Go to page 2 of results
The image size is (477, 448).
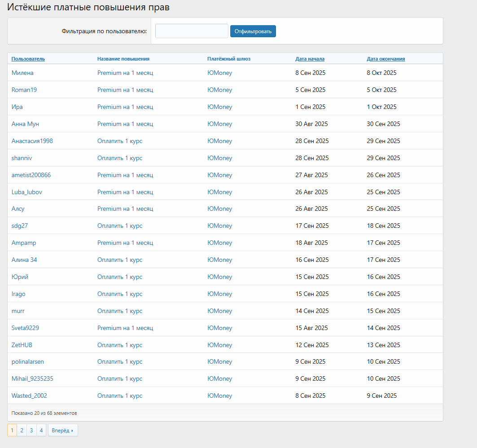coord(22,430)
